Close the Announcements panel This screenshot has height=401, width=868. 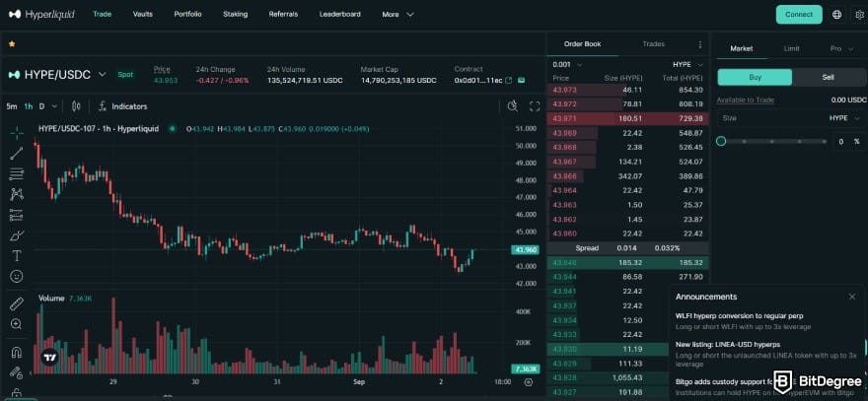coord(852,297)
